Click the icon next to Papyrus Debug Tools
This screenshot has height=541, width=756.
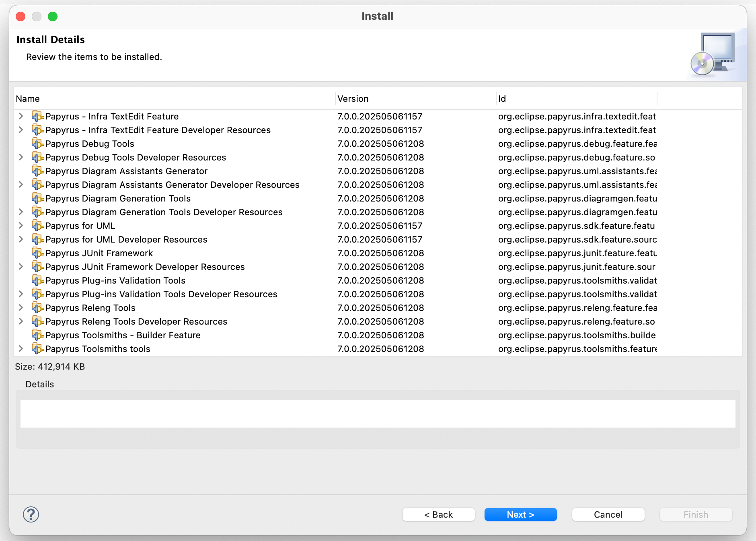37,144
